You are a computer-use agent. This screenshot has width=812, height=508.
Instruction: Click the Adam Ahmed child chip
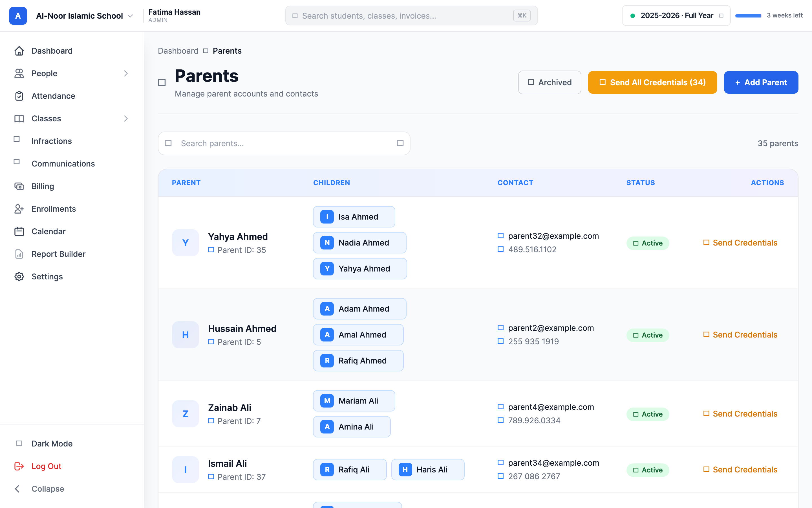(x=360, y=309)
